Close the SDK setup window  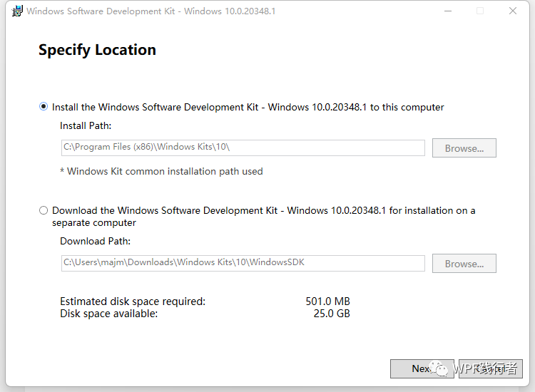(512, 11)
